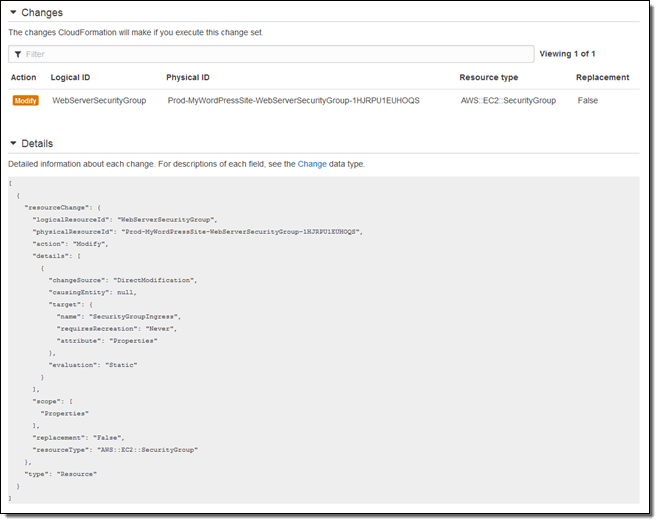Click the "changeSource" line in JSON details
This screenshot has height=524, width=660.
point(122,280)
